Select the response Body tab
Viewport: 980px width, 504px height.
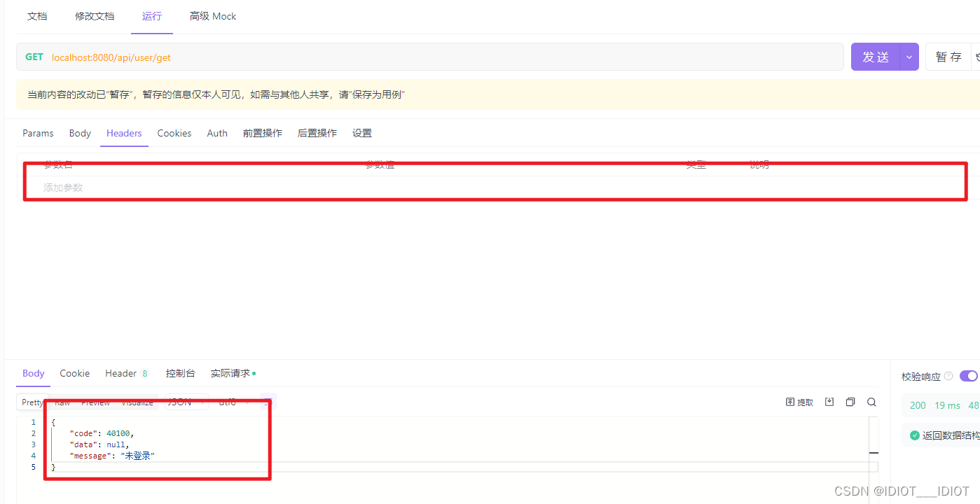pyautogui.click(x=33, y=373)
